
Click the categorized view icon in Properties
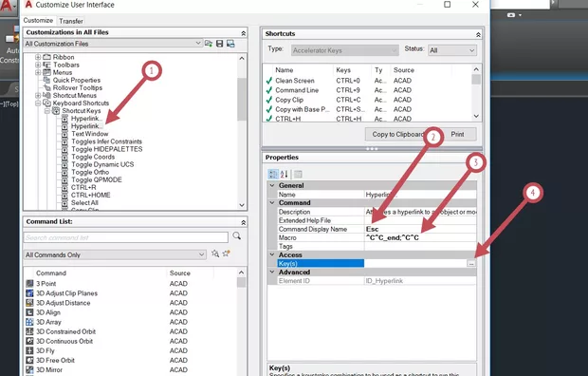tap(273, 174)
